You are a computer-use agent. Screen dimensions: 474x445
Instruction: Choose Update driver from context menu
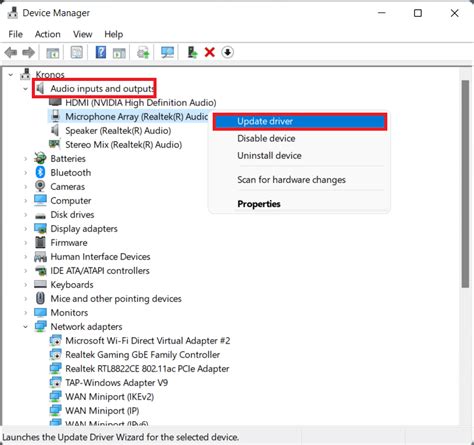coord(300,121)
